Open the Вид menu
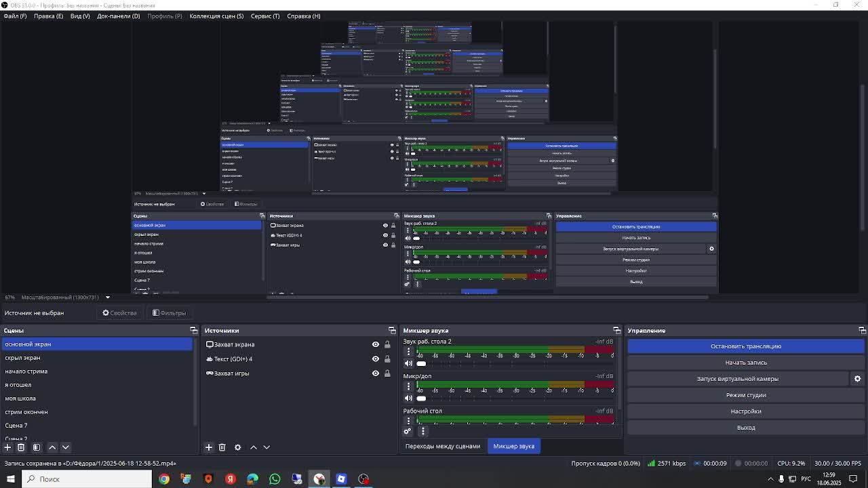This screenshot has height=488, width=868. coord(80,16)
